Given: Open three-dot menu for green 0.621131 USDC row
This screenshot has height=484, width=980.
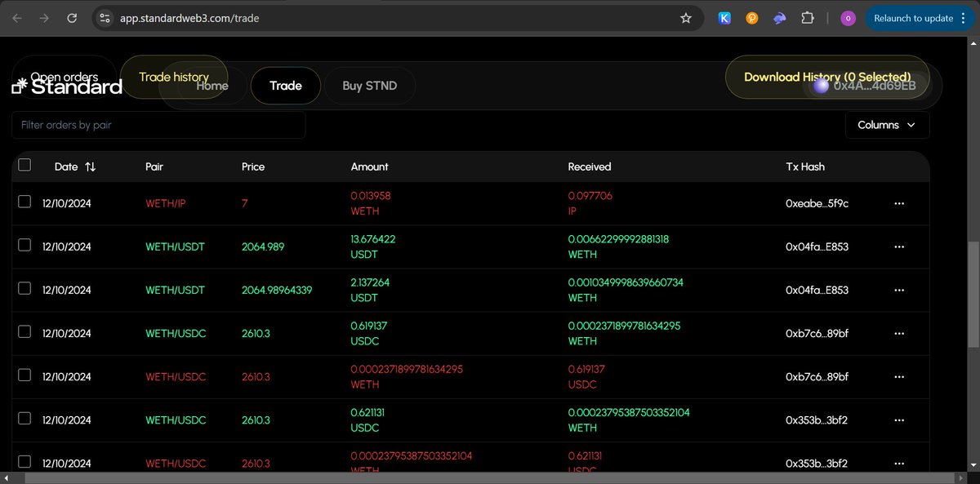Looking at the screenshot, I should [899, 420].
